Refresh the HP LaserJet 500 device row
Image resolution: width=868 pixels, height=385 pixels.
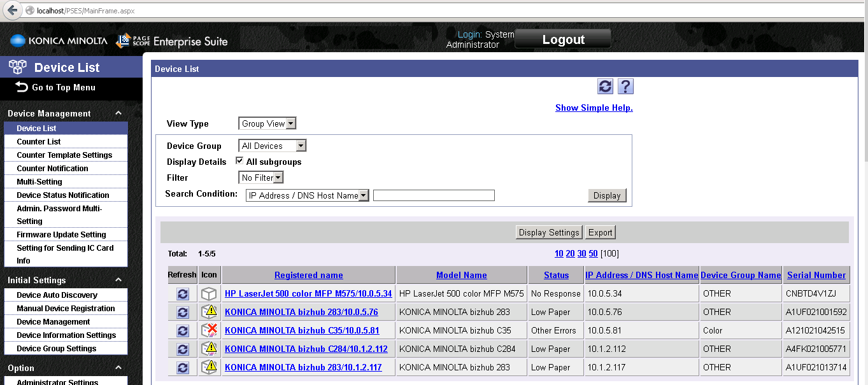pos(183,294)
